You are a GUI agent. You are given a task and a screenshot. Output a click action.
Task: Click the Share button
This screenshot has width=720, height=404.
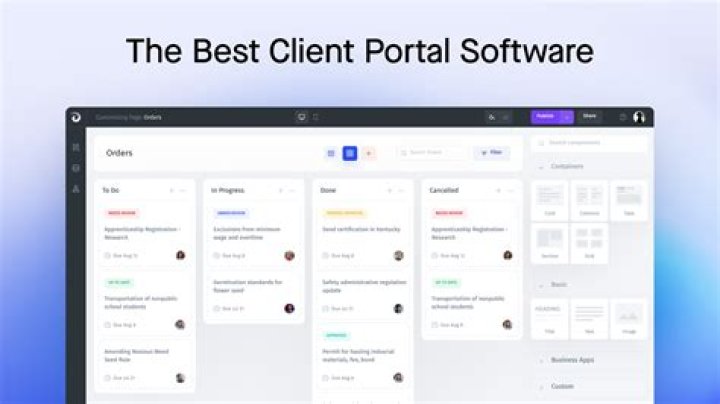tap(590, 117)
